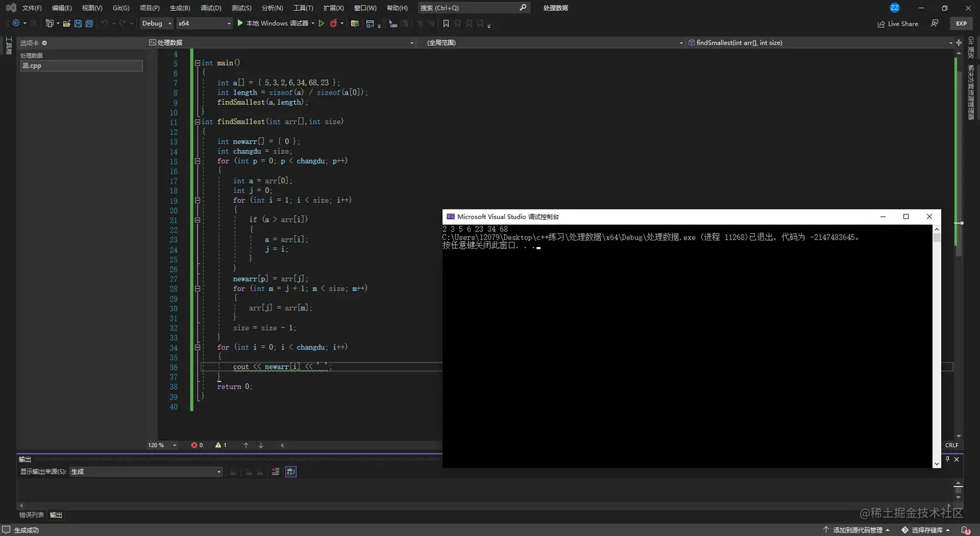Click the Live Share button
980x536 pixels.
[x=898, y=24]
